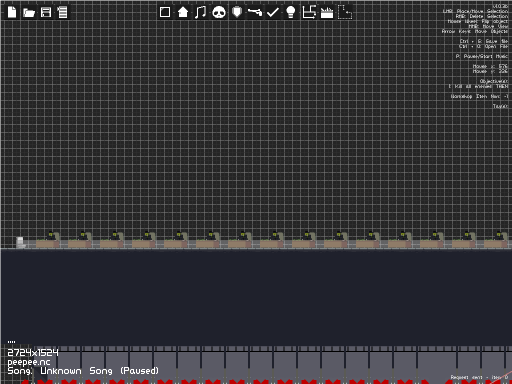512x384 pixels.
Task: Open the level resize tool with arrows
Action: pyautogui.click(x=309, y=12)
